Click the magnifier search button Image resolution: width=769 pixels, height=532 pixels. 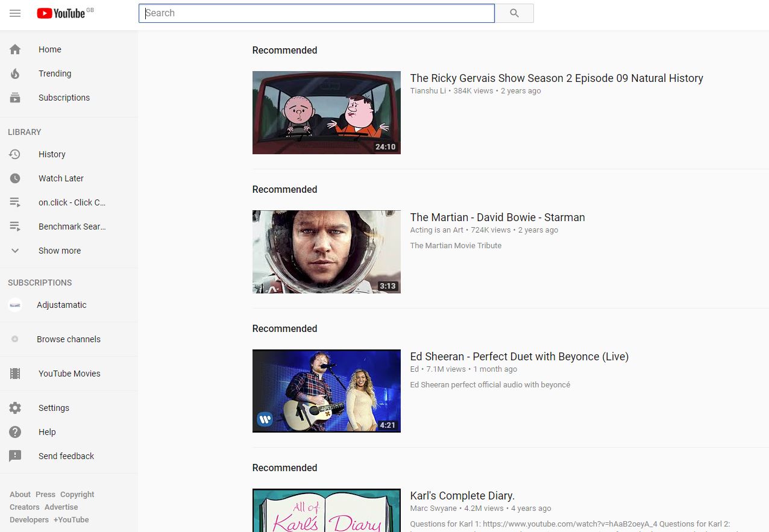[514, 13]
